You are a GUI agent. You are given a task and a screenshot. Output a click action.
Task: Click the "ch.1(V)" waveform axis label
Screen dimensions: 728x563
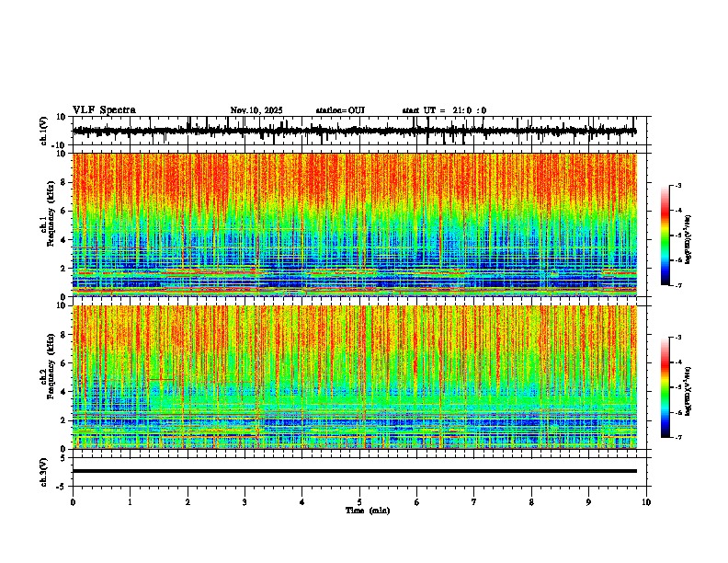[44, 131]
